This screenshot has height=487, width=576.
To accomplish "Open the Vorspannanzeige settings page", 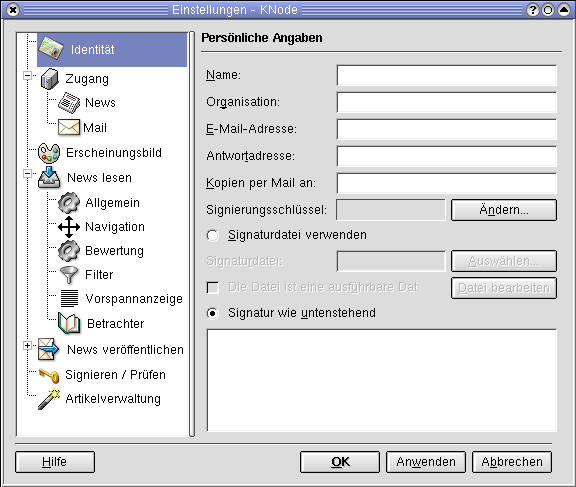I will click(134, 299).
